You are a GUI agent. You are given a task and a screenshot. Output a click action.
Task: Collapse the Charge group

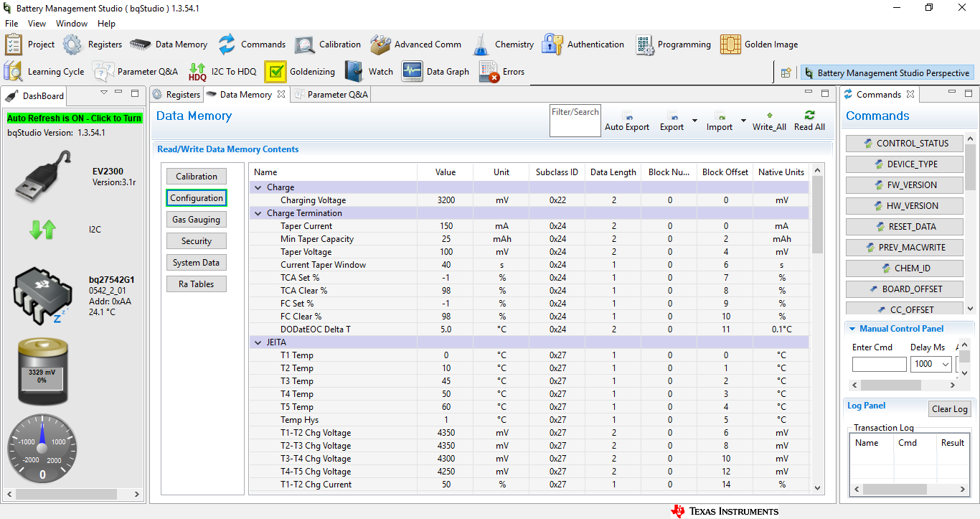[x=258, y=187]
